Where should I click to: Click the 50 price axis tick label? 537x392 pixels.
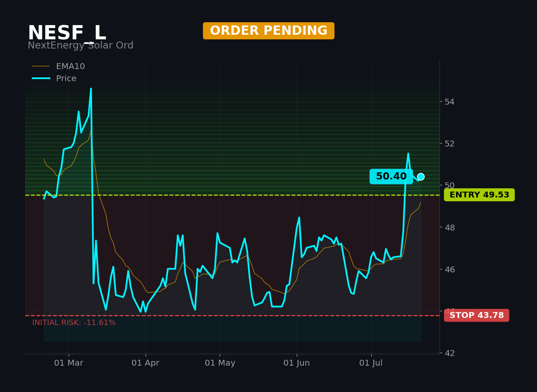[x=450, y=185]
